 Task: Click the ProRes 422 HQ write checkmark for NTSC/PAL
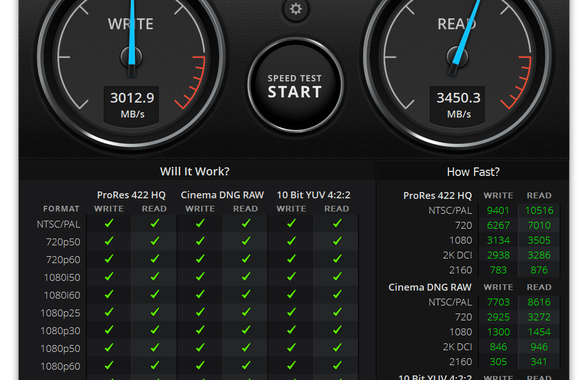pyautogui.click(x=109, y=224)
